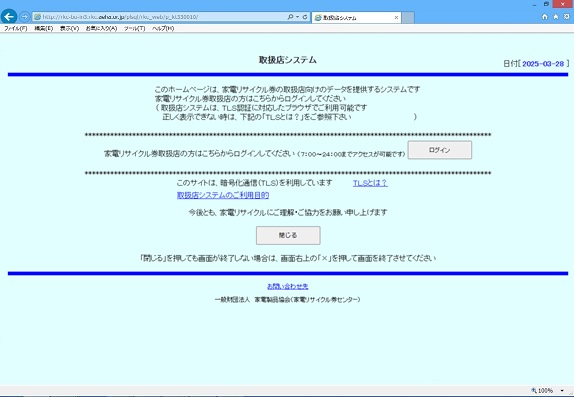The height and width of the screenshot is (397, 574).
Task: Open the ツール(T) menu
Action: (x=134, y=28)
